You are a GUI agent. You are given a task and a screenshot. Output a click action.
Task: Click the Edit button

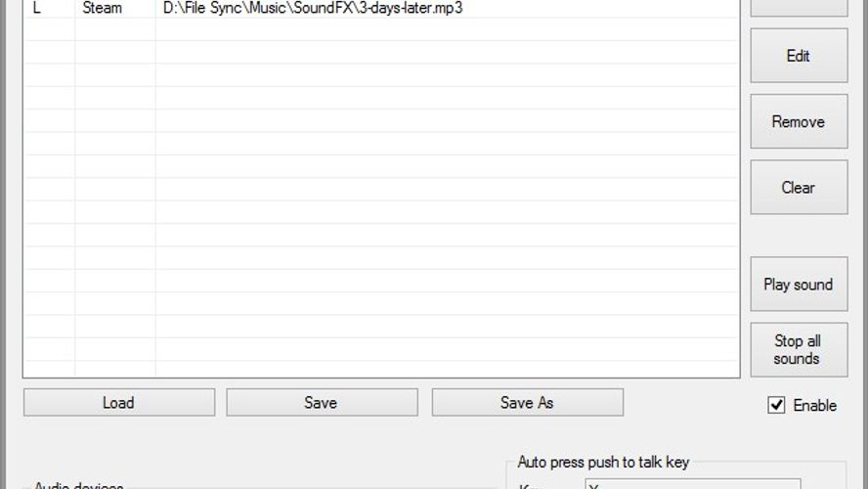pos(799,56)
